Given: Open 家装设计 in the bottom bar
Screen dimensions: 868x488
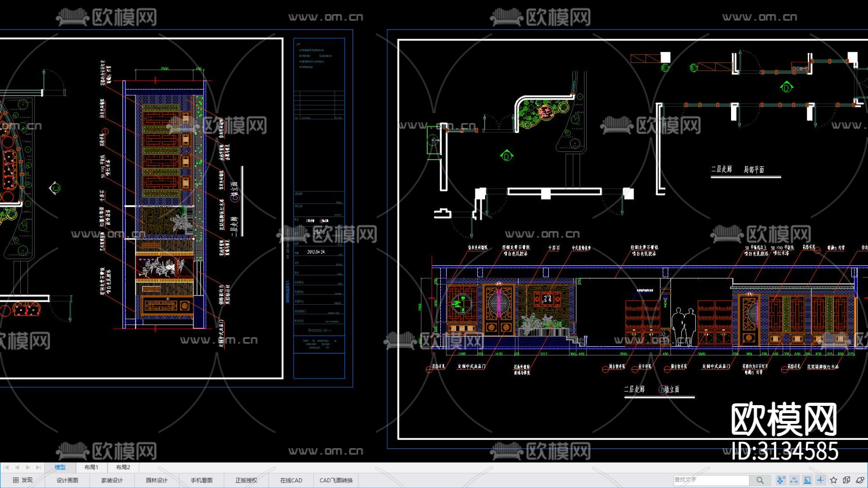Looking at the screenshot, I should 112,480.
